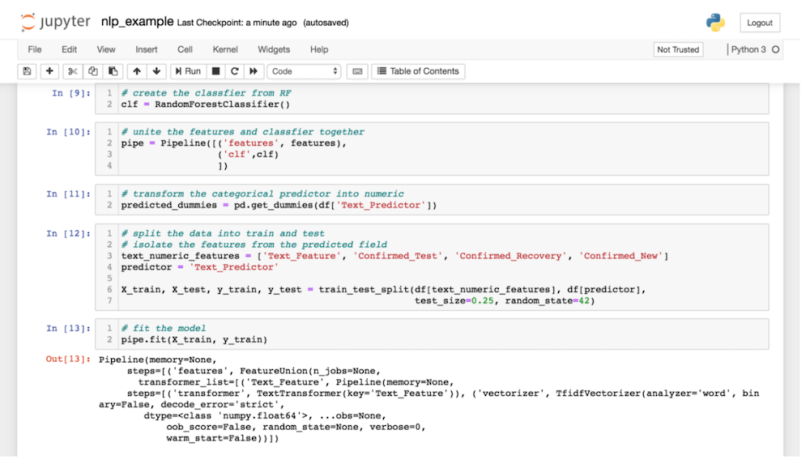Insert a cell below with plus icon
The height and width of the screenshot is (464, 810).
[50, 71]
